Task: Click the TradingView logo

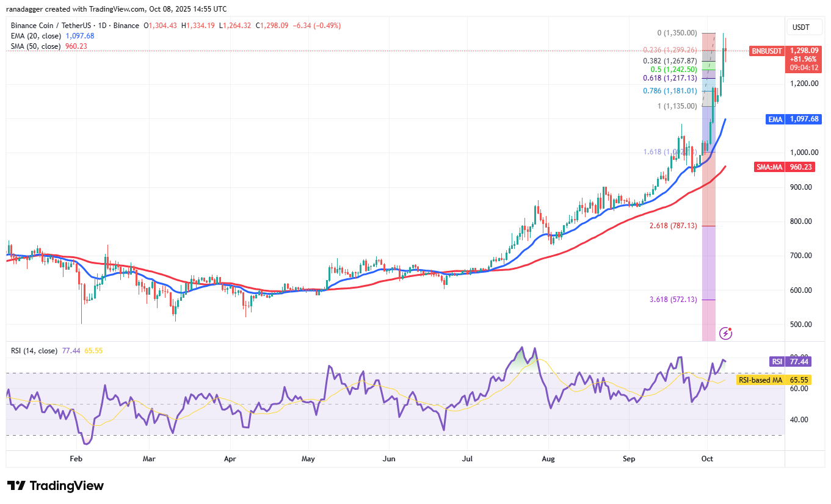Action: point(54,485)
